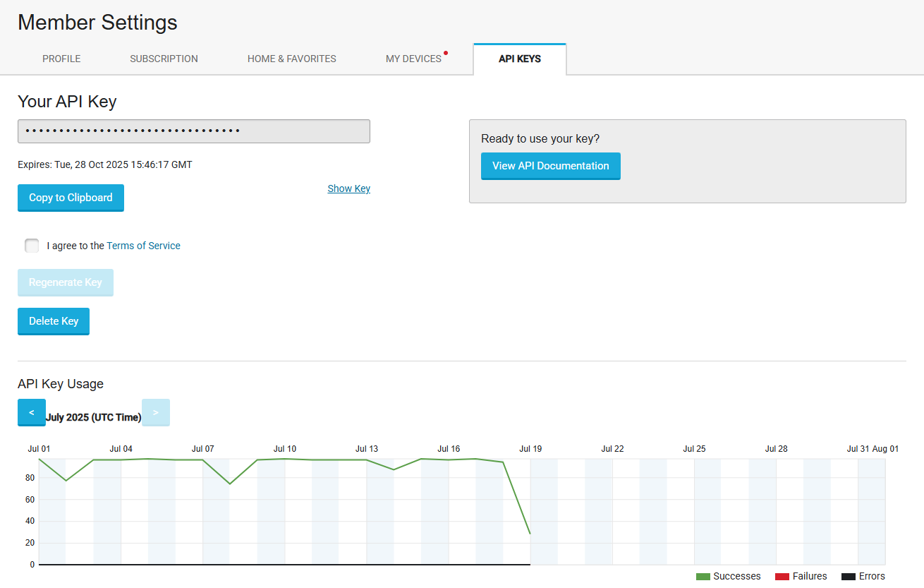
Task: Reveal the key with Show Key
Action: click(x=348, y=188)
